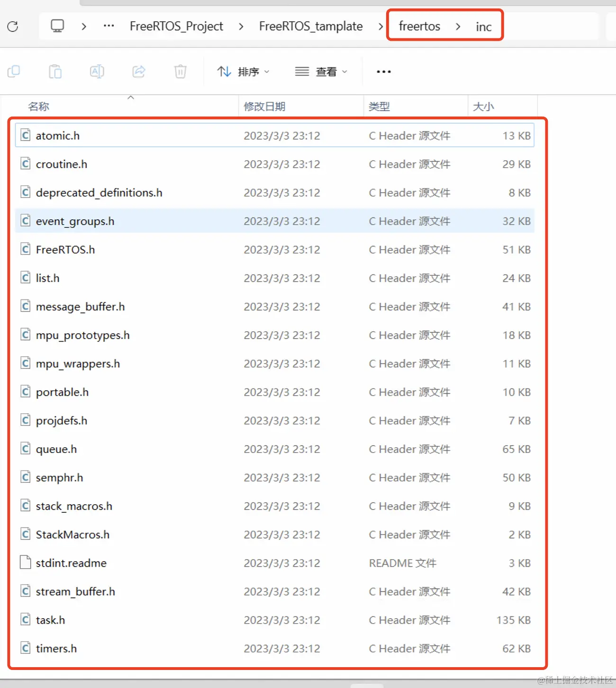Click the 135 KB size of task.h
Image resolution: width=616 pixels, height=688 pixels.
[x=514, y=620]
